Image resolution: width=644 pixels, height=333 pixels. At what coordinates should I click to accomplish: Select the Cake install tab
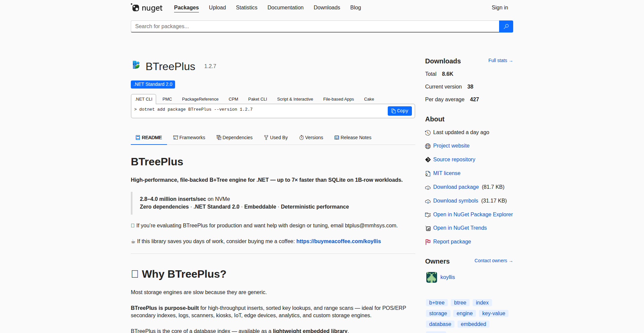[369, 99]
